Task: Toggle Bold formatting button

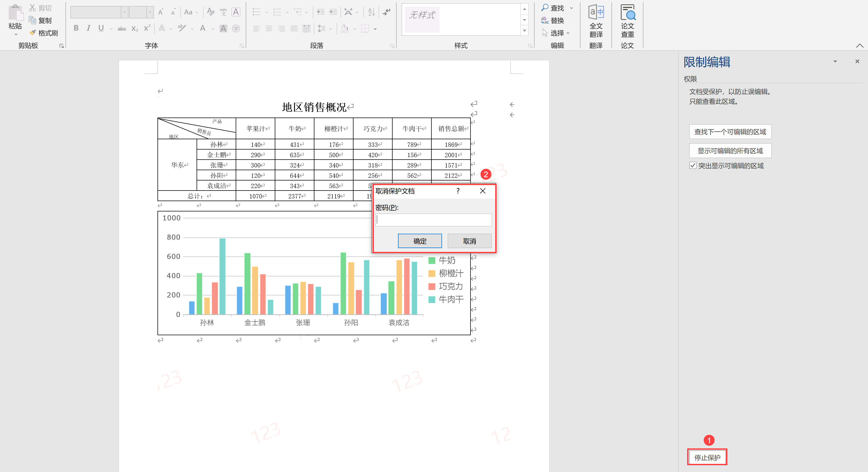Action: pyautogui.click(x=76, y=28)
